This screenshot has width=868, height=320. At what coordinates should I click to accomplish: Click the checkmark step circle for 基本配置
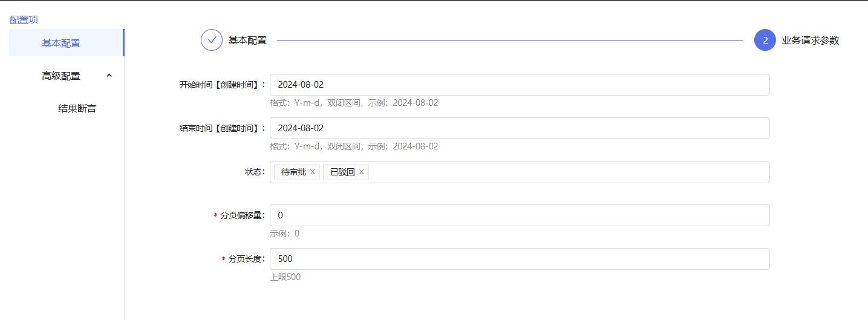[x=212, y=41]
